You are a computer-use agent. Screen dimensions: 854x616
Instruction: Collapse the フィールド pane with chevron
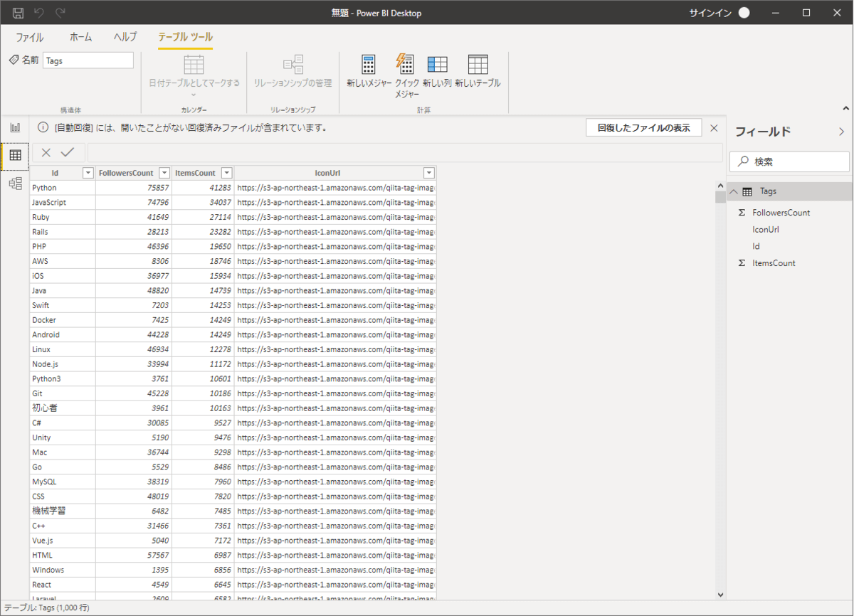(x=842, y=132)
